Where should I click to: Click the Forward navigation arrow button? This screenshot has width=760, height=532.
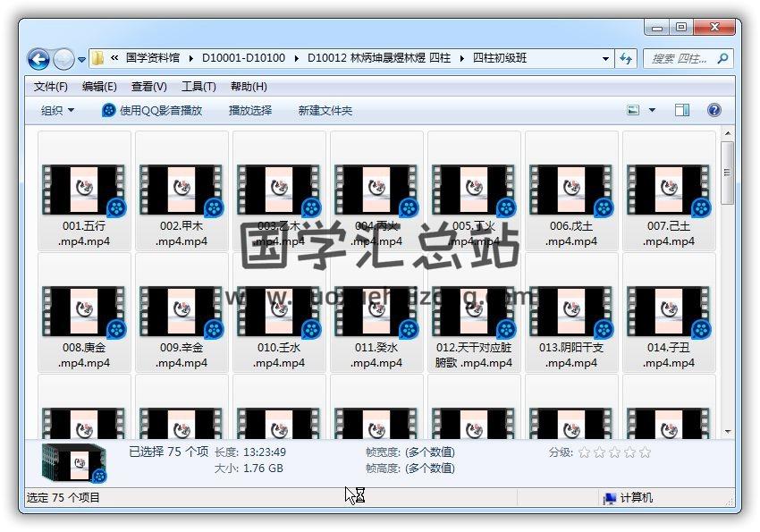point(64,59)
